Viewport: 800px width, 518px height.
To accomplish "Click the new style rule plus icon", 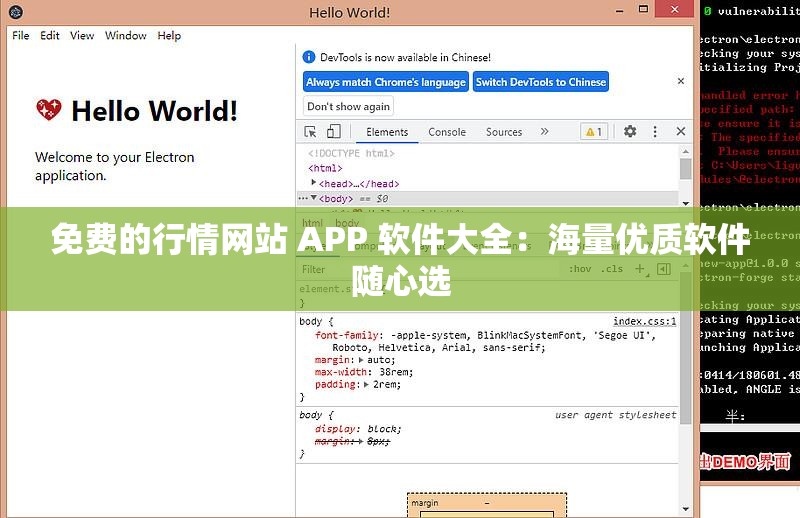I will click(x=639, y=268).
